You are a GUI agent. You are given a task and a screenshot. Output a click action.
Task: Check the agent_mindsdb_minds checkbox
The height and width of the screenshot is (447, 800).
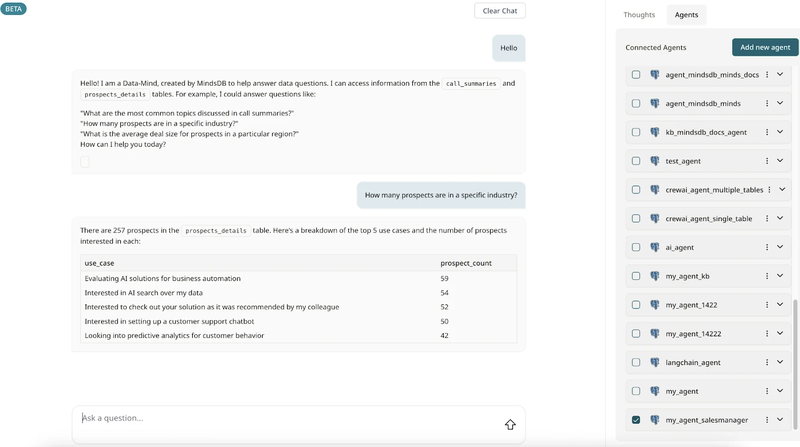[636, 103]
